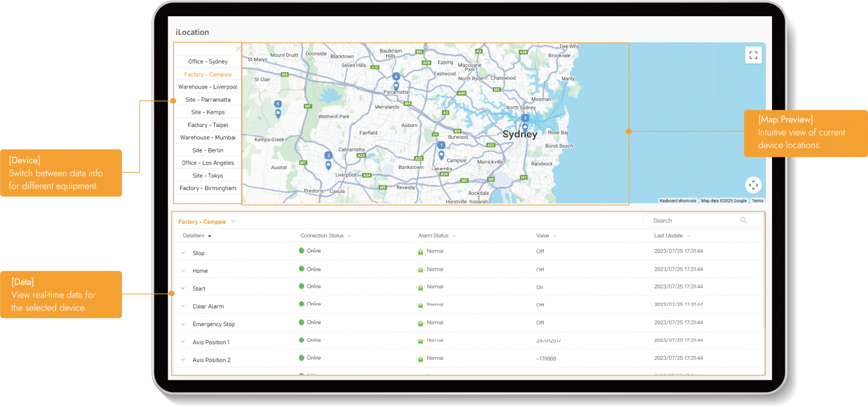Click the map pan control icon
The height and width of the screenshot is (407, 868).
pos(753,185)
